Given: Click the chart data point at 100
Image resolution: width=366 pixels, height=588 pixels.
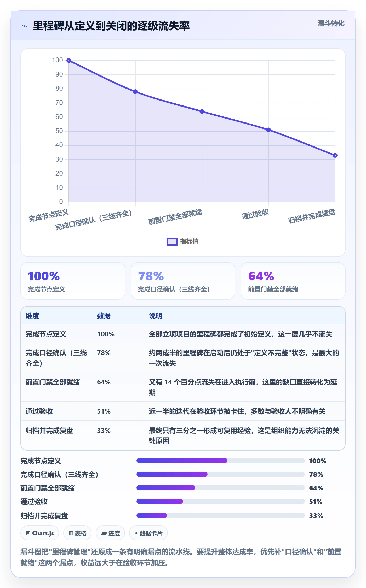Looking at the screenshot, I should pos(69,61).
